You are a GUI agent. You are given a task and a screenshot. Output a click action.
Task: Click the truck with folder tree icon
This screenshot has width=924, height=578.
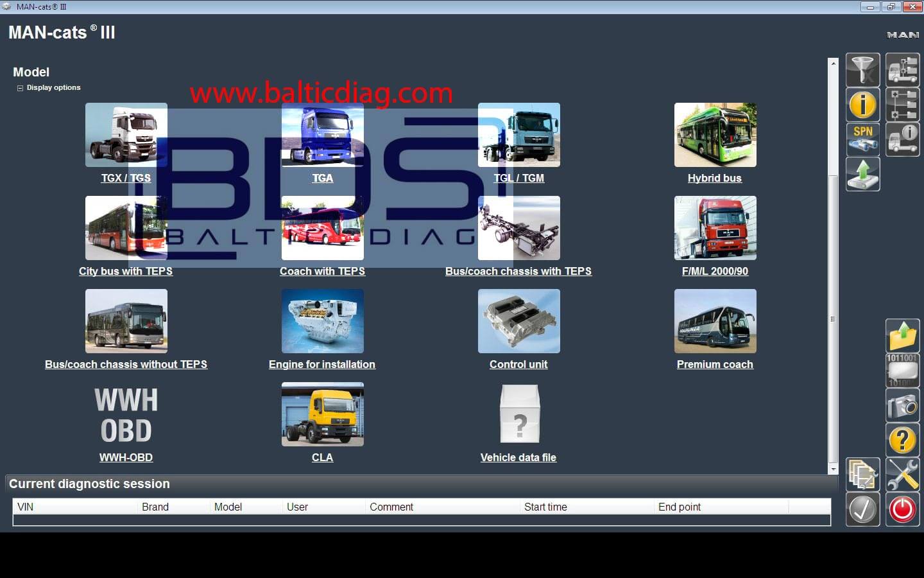pos(903,70)
